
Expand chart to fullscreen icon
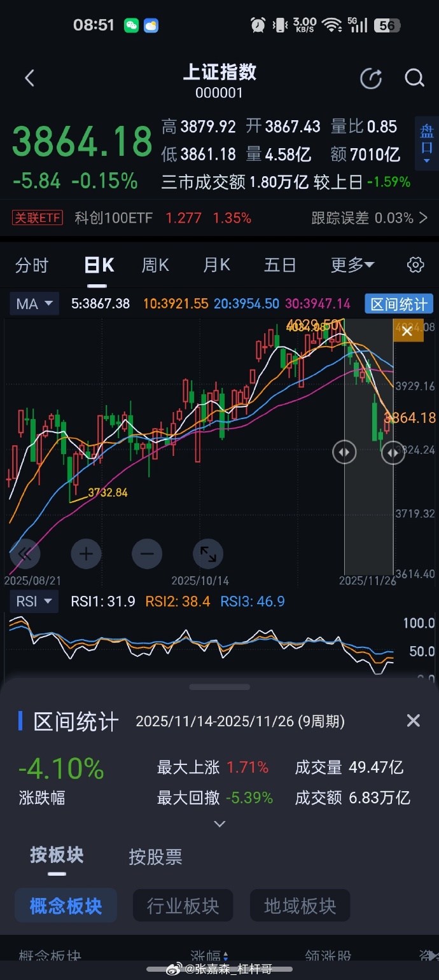208,554
